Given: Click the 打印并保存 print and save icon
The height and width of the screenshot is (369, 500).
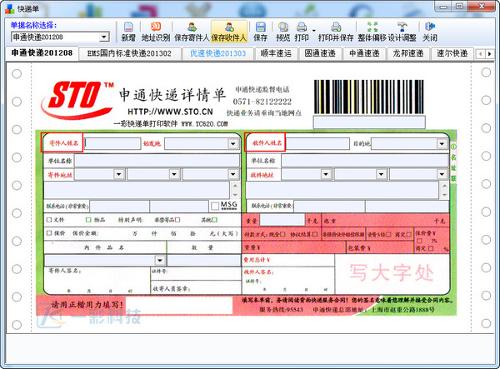Looking at the screenshot, I should point(336,27).
